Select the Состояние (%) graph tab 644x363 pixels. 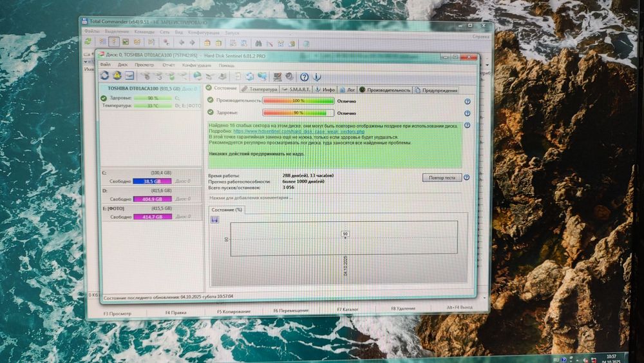tap(227, 210)
